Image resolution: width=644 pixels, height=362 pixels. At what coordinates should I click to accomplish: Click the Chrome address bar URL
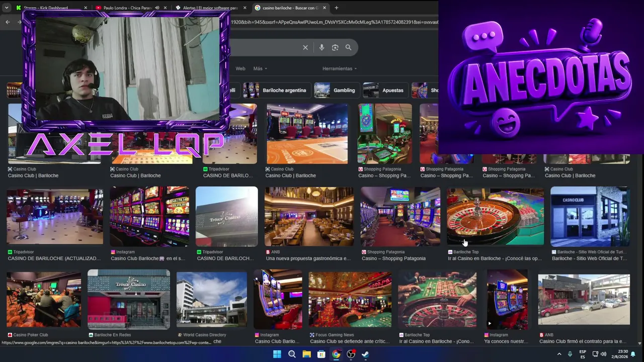point(334,22)
